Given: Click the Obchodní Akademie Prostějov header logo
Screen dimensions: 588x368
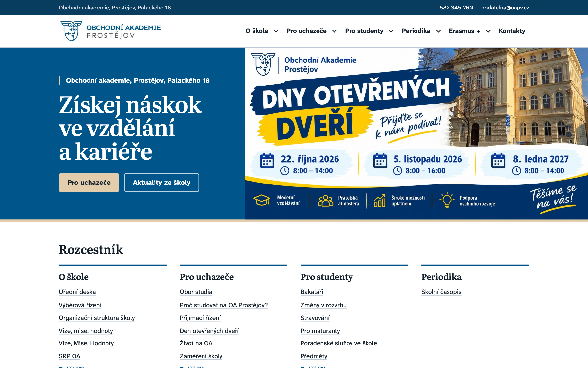Looking at the screenshot, I should pos(110,31).
